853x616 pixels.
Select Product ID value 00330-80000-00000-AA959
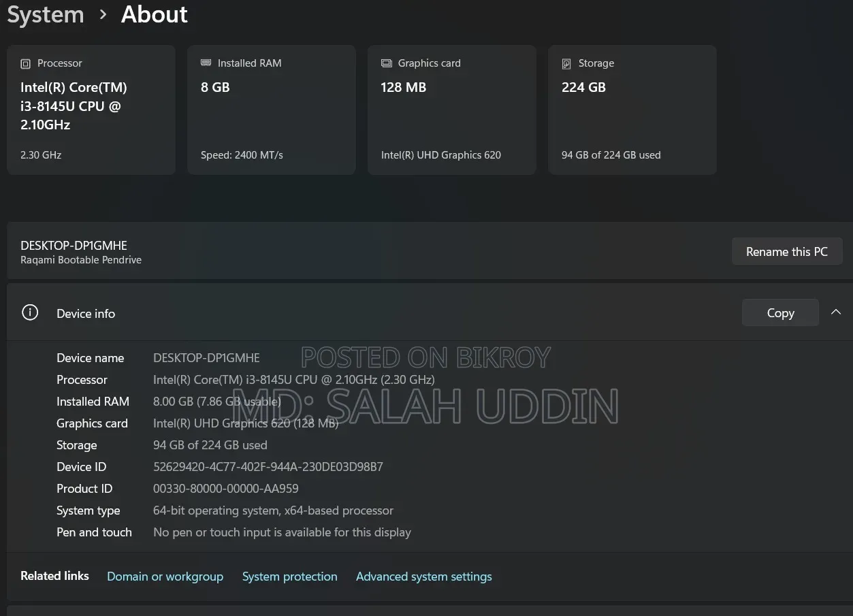(226, 489)
